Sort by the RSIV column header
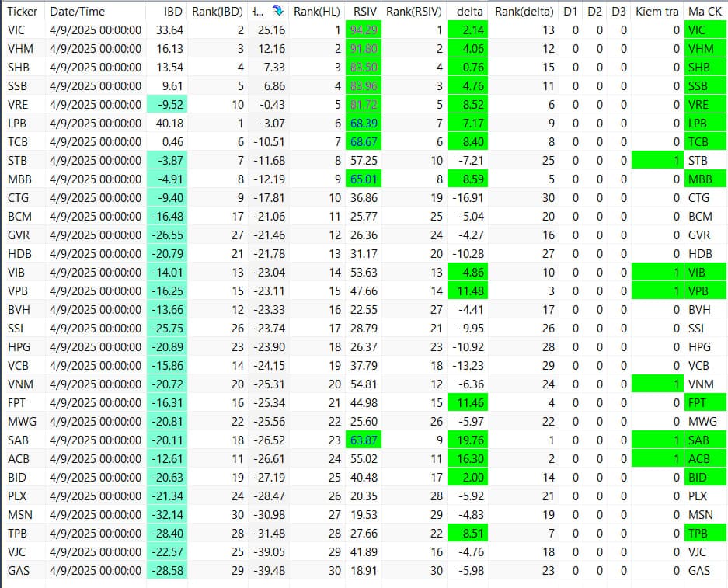The image size is (728, 588). (x=365, y=12)
